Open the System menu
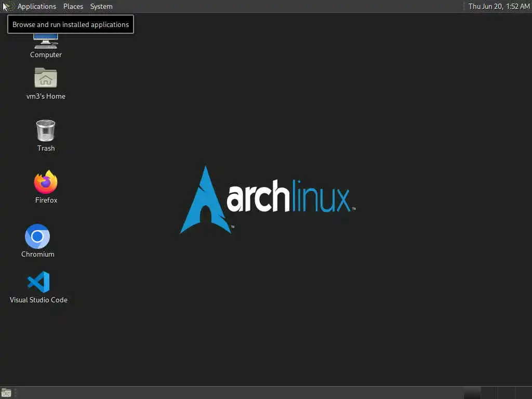532x399 pixels. coord(101,6)
